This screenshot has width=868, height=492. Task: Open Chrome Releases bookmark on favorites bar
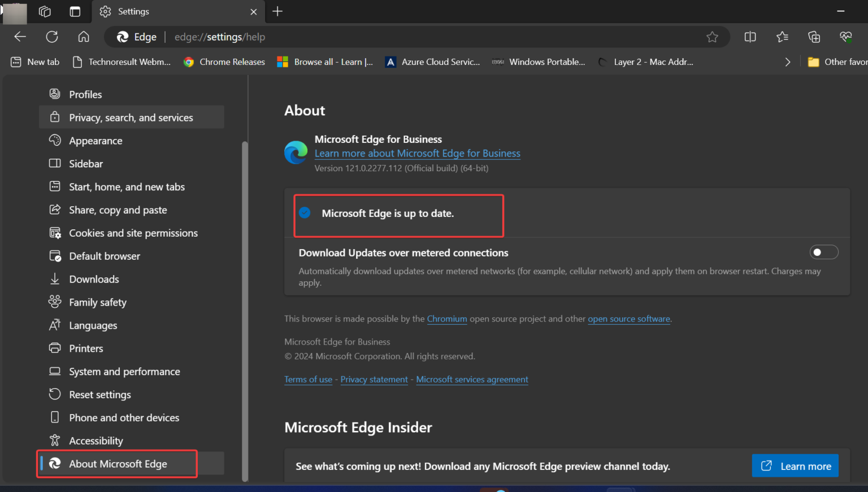coord(224,62)
